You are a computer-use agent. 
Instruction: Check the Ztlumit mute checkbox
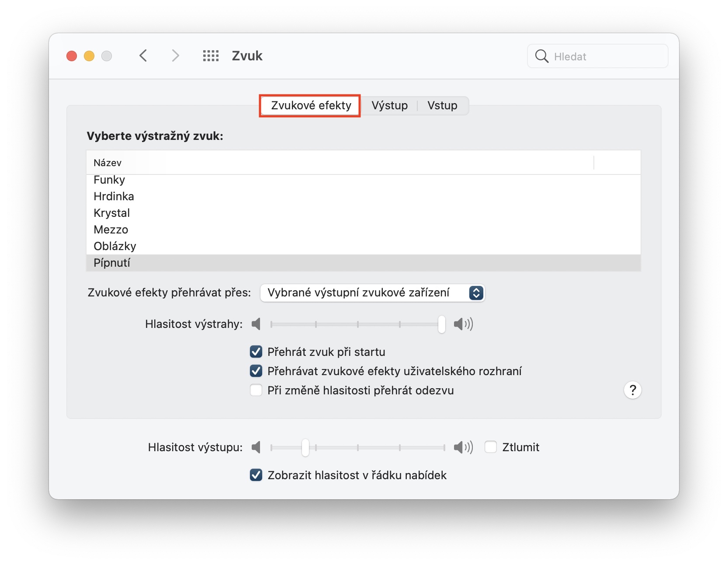tap(491, 447)
